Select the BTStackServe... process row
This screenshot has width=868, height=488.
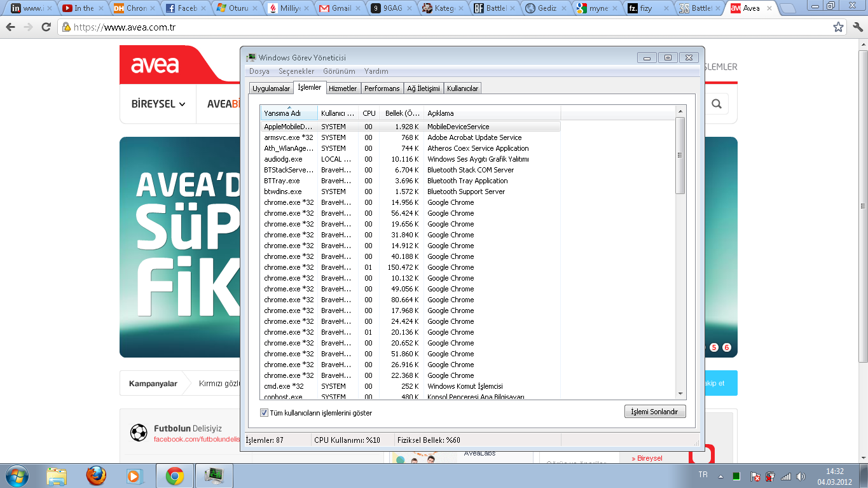411,170
